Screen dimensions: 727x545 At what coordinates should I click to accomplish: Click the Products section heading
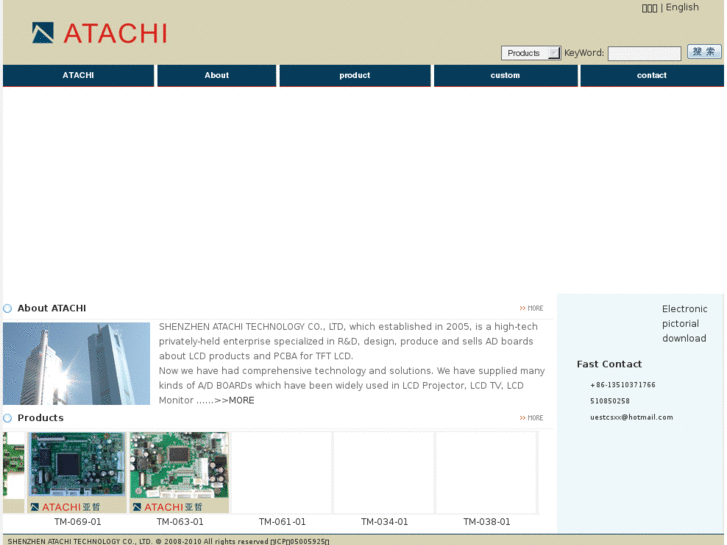point(40,418)
